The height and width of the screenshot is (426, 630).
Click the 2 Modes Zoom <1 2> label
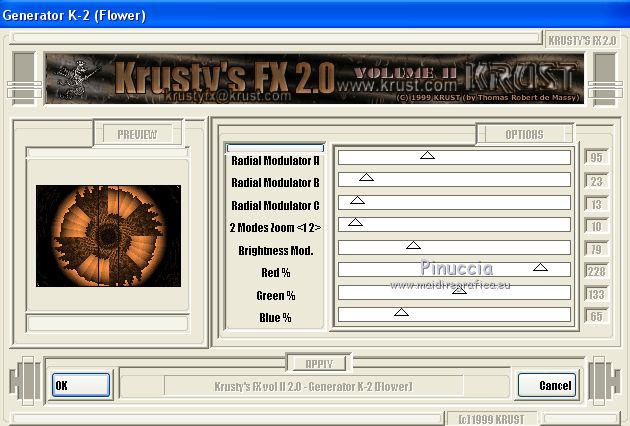275,228
